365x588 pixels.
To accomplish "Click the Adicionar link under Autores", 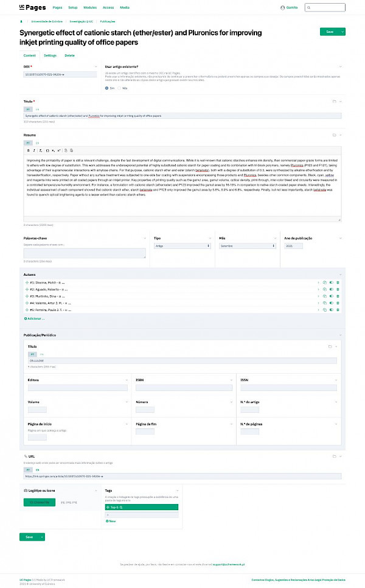I will (35, 318).
